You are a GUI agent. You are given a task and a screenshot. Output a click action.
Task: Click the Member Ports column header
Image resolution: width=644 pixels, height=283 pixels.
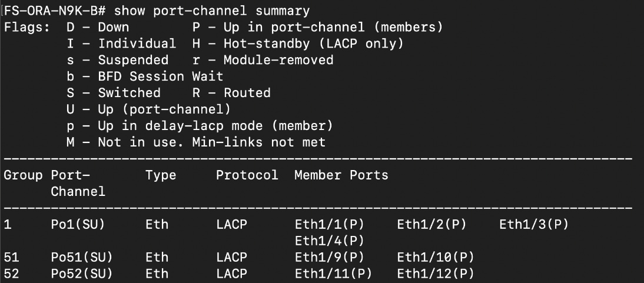(341, 175)
